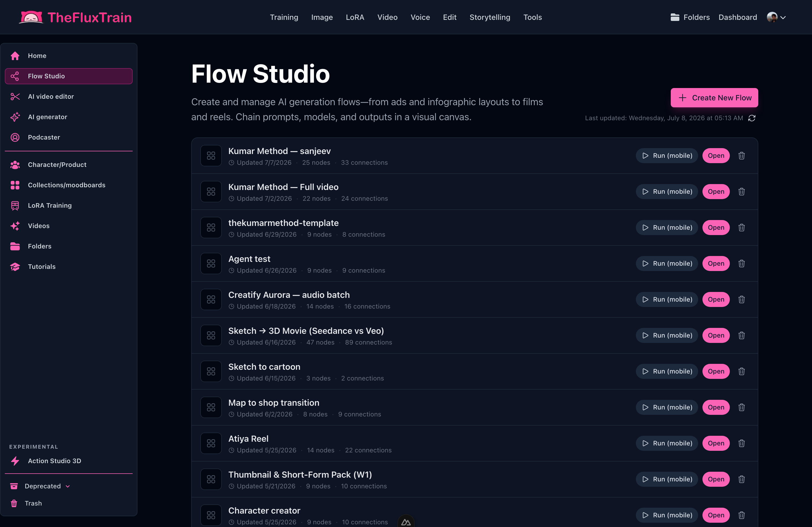Viewport: 812px width, 527px height.
Task: Open the Image menu in top nav
Action: pos(322,17)
